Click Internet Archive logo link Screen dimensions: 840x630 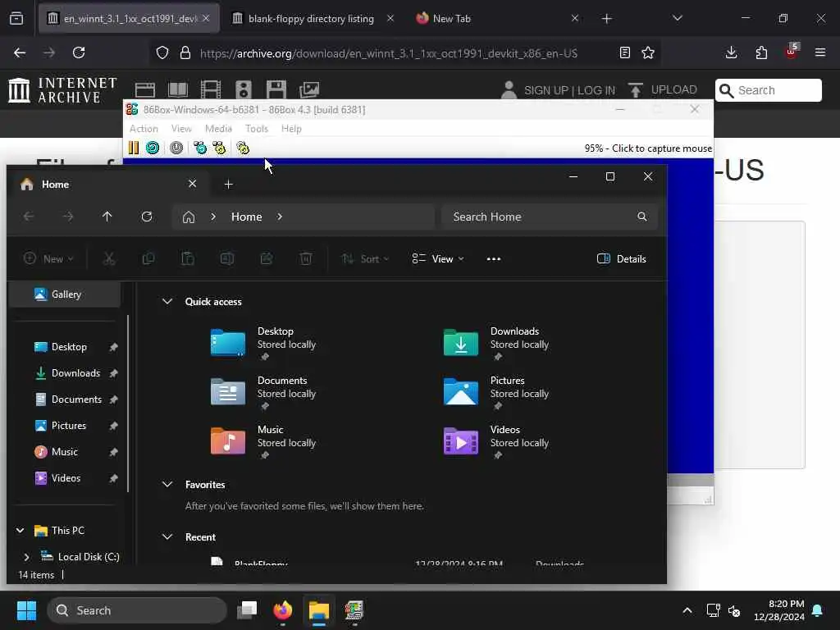[62, 89]
